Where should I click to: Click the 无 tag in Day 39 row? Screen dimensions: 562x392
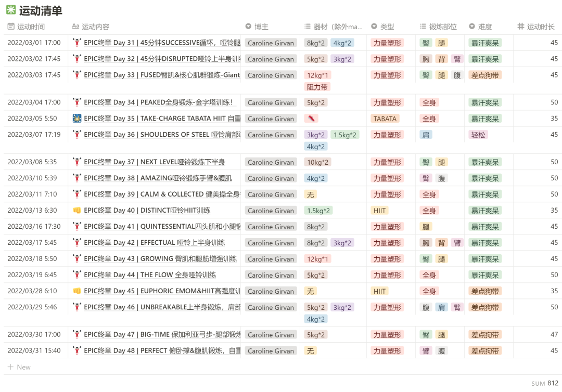(x=310, y=194)
